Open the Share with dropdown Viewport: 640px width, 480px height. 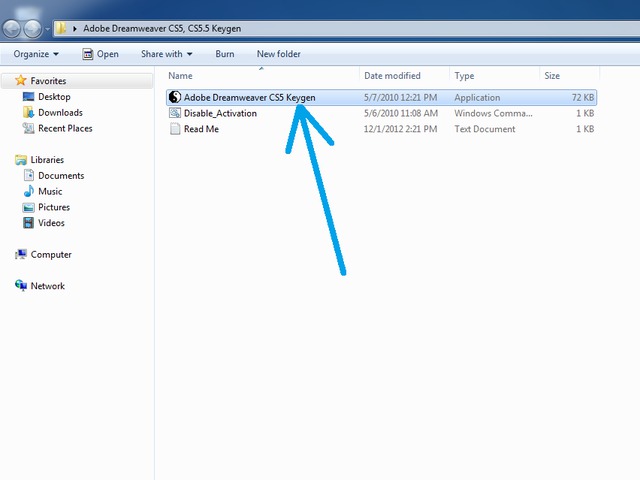[167, 54]
